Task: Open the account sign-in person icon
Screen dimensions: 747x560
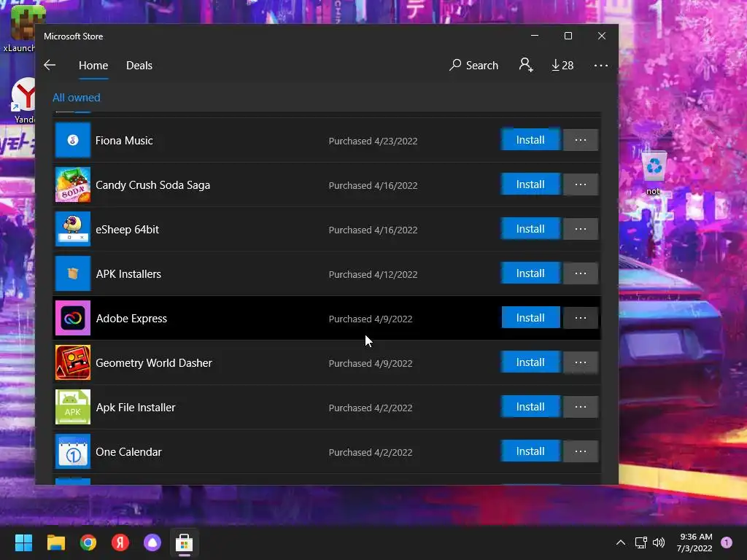Action: tap(525, 65)
